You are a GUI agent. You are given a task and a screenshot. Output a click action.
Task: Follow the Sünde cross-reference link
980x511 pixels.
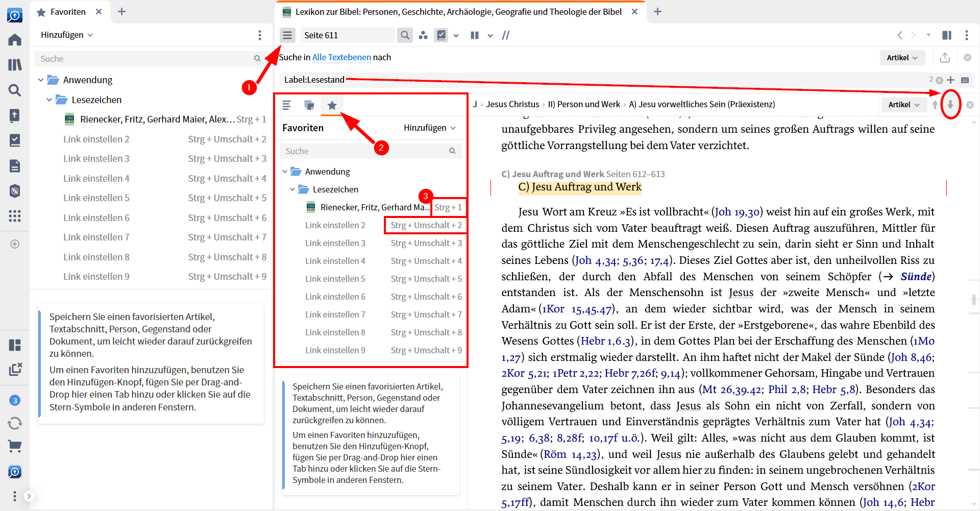916,277
